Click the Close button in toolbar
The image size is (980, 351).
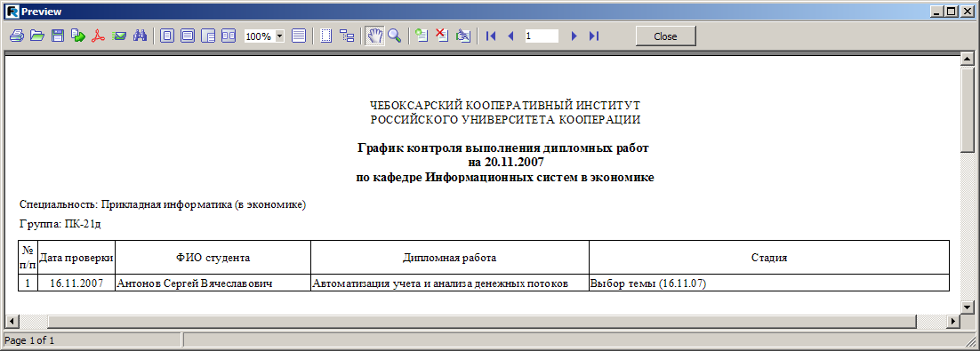pyautogui.click(x=665, y=36)
